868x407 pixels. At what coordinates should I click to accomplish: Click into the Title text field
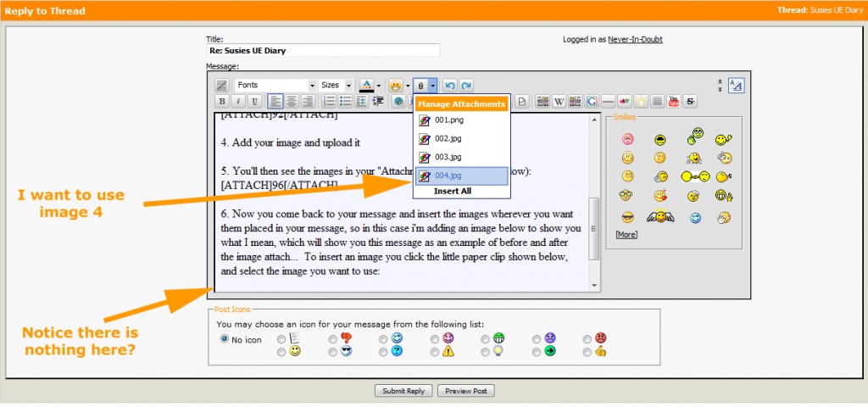(x=356, y=51)
